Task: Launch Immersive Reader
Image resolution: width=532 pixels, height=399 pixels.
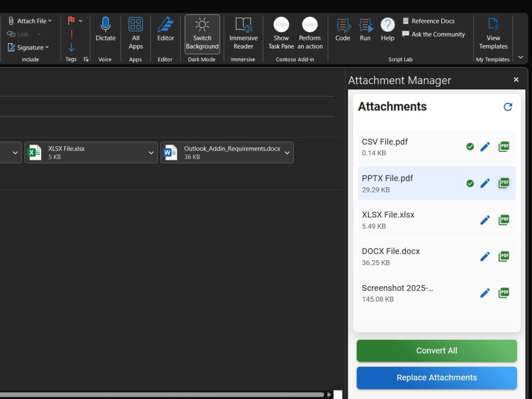Action: point(243,33)
